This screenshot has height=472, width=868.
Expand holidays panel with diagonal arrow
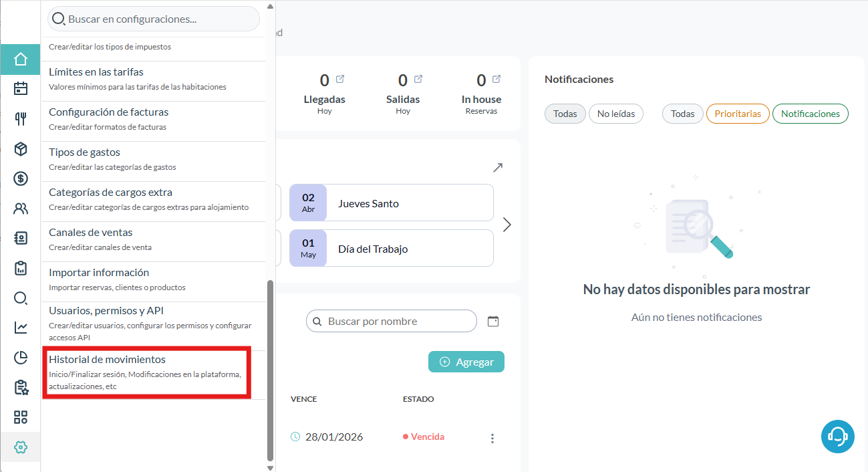tap(498, 167)
